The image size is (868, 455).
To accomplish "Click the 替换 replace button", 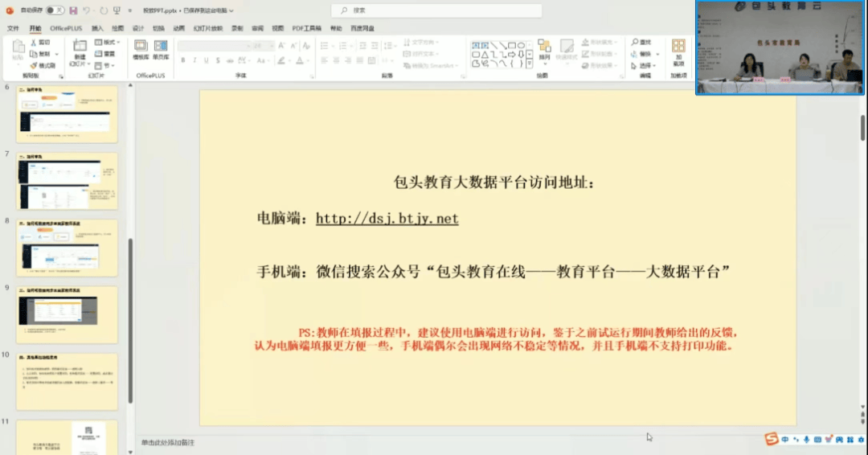I will click(x=642, y=54).
